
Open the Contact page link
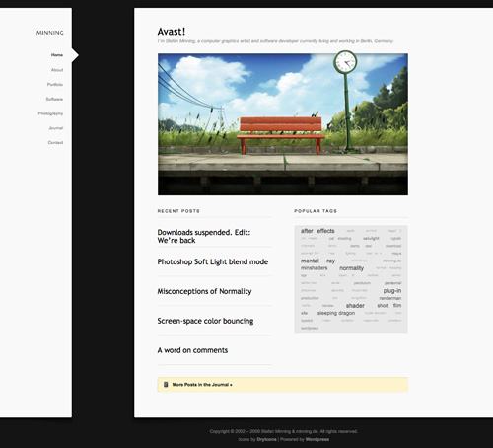[55, 142]
